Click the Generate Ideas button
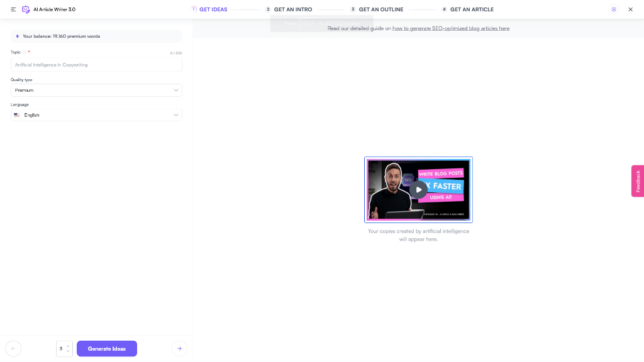 (x=107, y=349)
